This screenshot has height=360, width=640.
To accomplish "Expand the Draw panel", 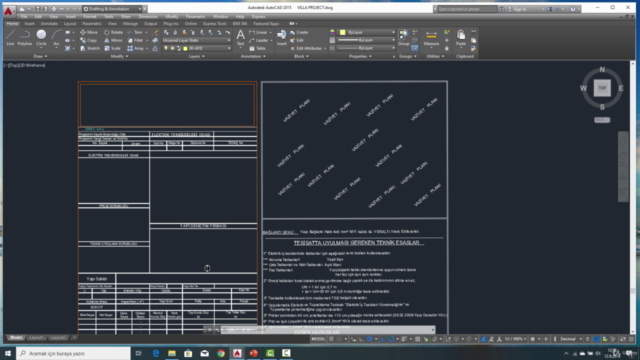I will click(x=40, y=56).
